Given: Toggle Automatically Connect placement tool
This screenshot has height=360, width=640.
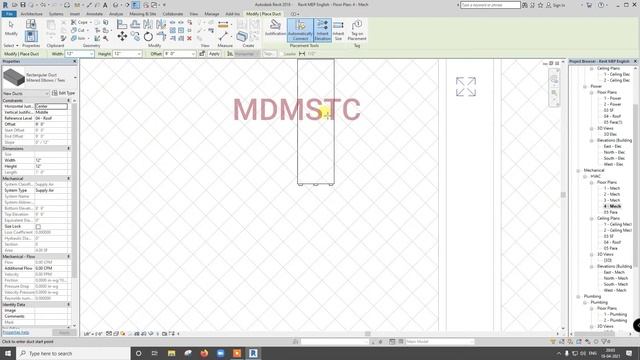Looking at the screenshot, I should (300, 30).
